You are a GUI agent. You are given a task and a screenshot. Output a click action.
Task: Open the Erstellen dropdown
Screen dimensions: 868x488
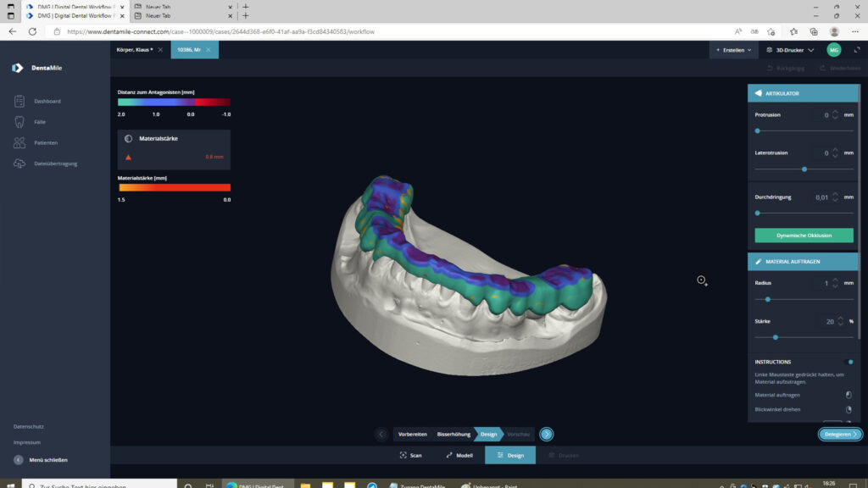click(733, 50)
